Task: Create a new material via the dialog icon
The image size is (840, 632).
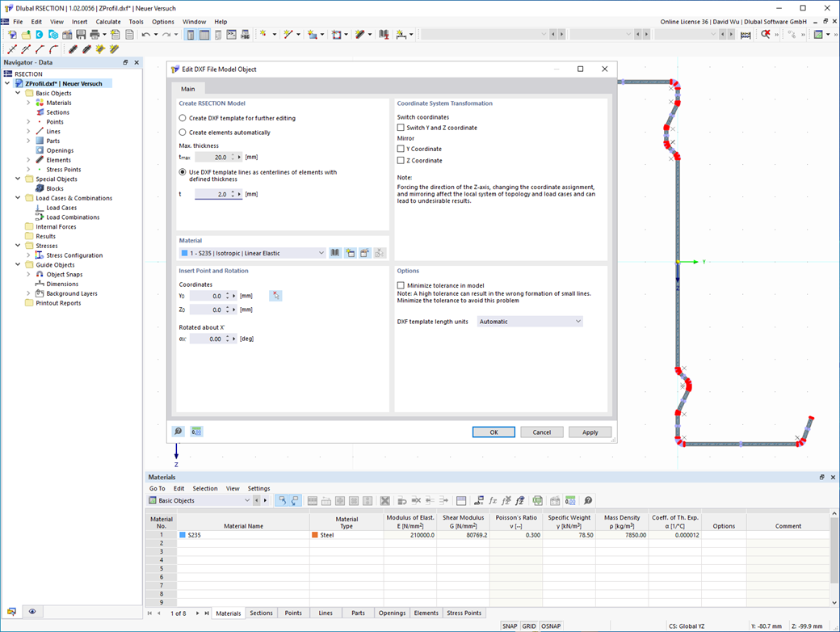Action: click(x=350, y=252)
